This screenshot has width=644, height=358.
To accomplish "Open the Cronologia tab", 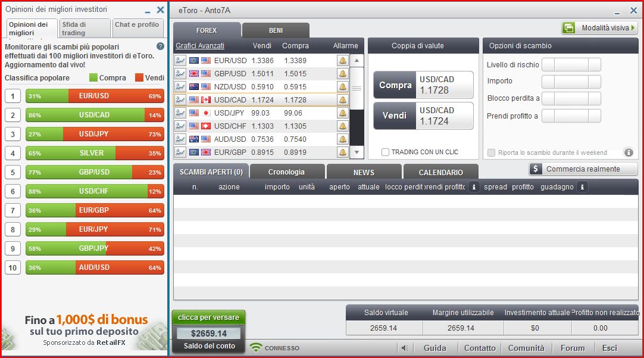I will tap(286, 172).
